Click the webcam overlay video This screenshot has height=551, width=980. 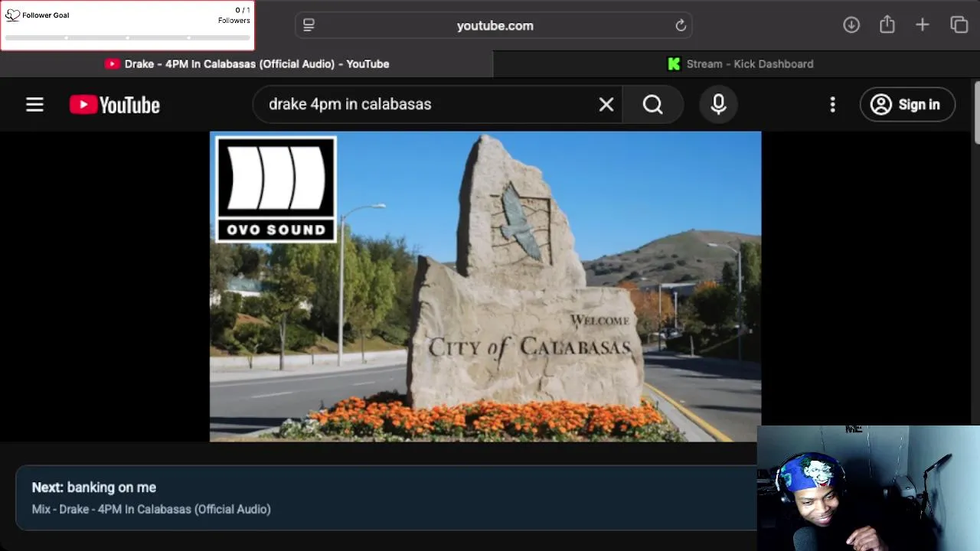coord(868,488)
